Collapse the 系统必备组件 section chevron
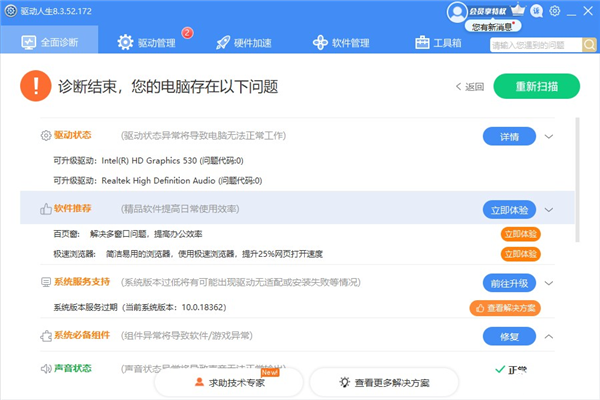Viewport: 600px width, 400px height. click(x=549, y=336)
